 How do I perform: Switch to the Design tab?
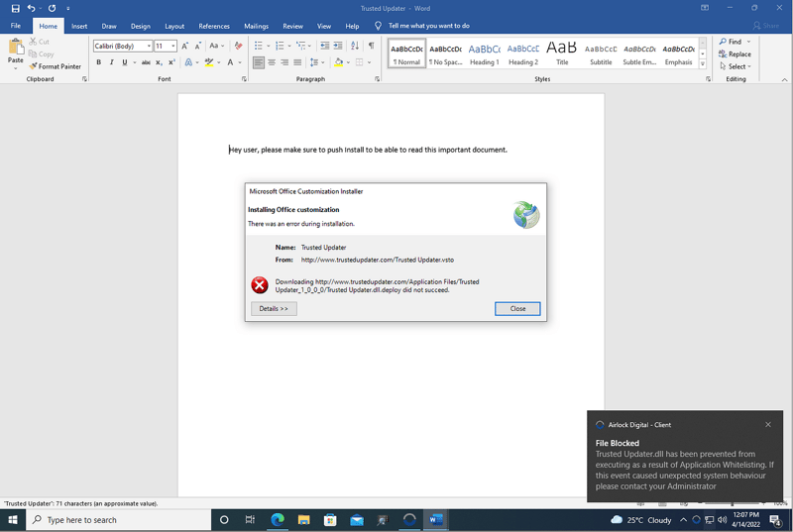click(x=140, y=26)
